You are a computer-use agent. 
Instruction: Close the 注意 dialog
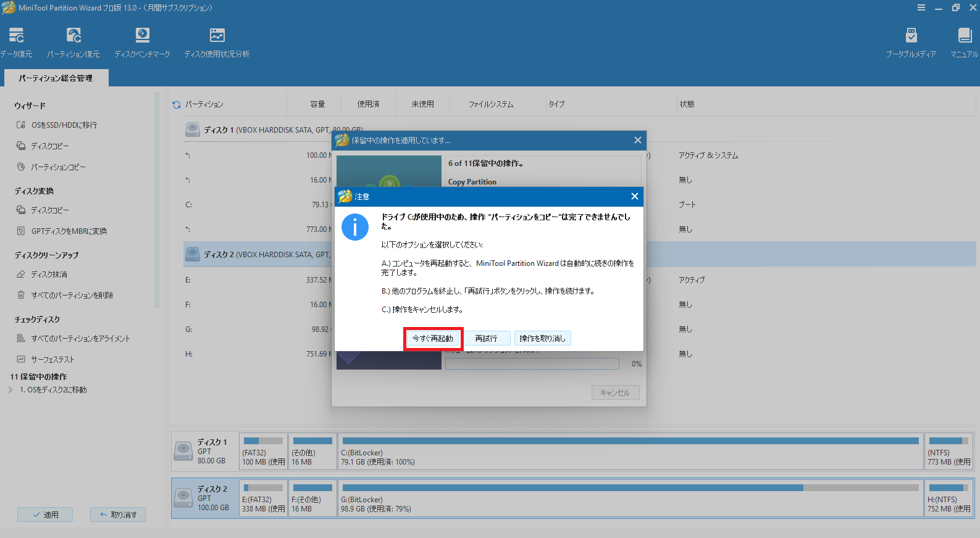(634, 196)
